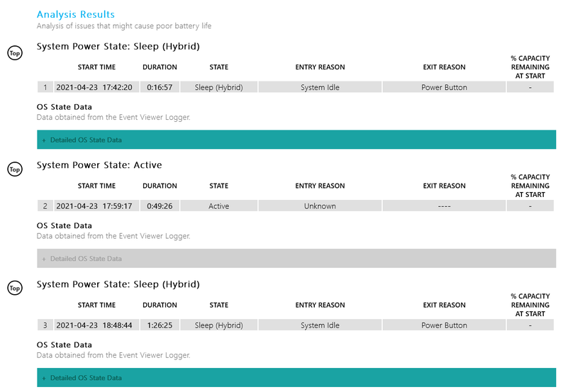
Task: Select System Idle entry reason in row 3
Action: click(320, 325)
